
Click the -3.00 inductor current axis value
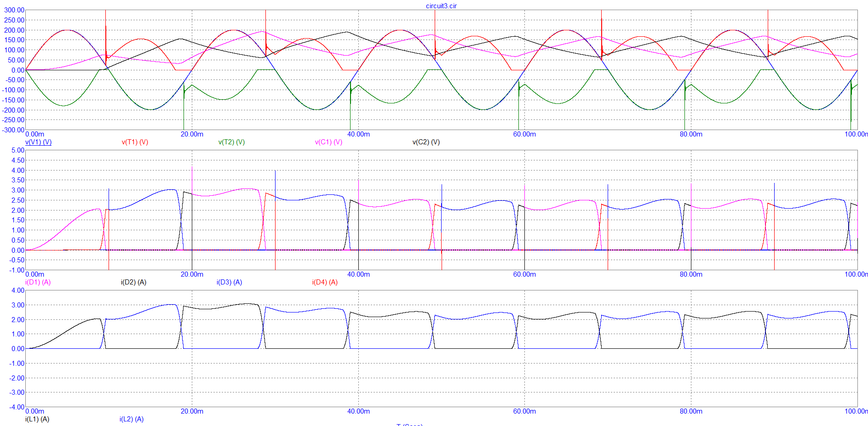(17, 392)
